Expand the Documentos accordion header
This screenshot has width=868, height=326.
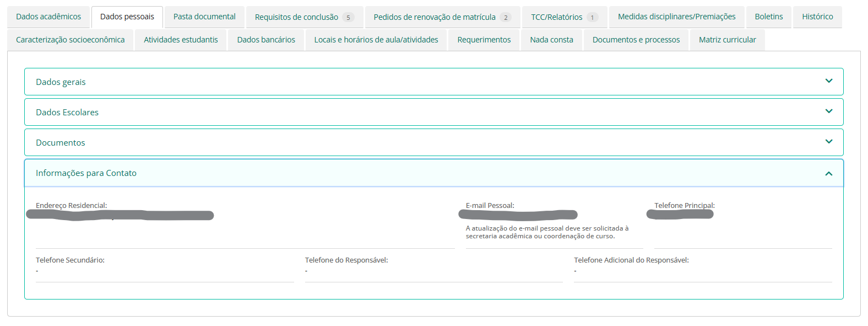[x=61, y=142]
